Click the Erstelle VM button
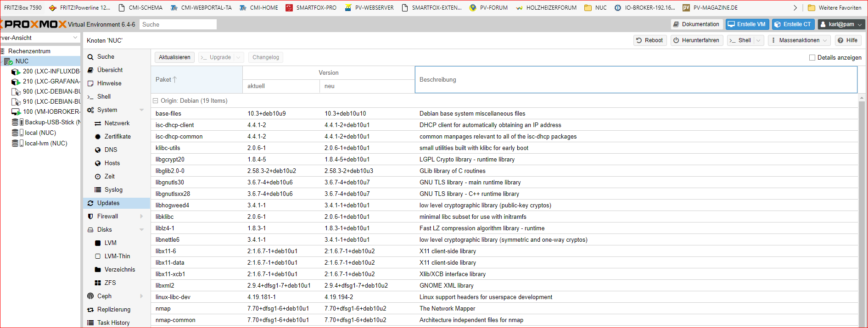The height and width of the screenshot is (328, 868). [x=747, y=24]
